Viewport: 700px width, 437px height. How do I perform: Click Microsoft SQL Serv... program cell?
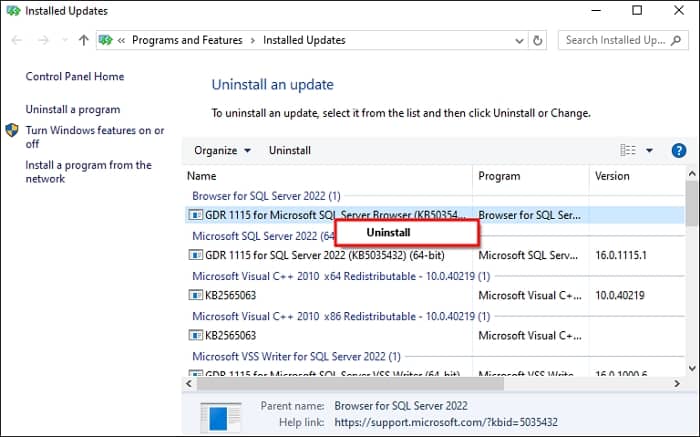pos(528,255)
